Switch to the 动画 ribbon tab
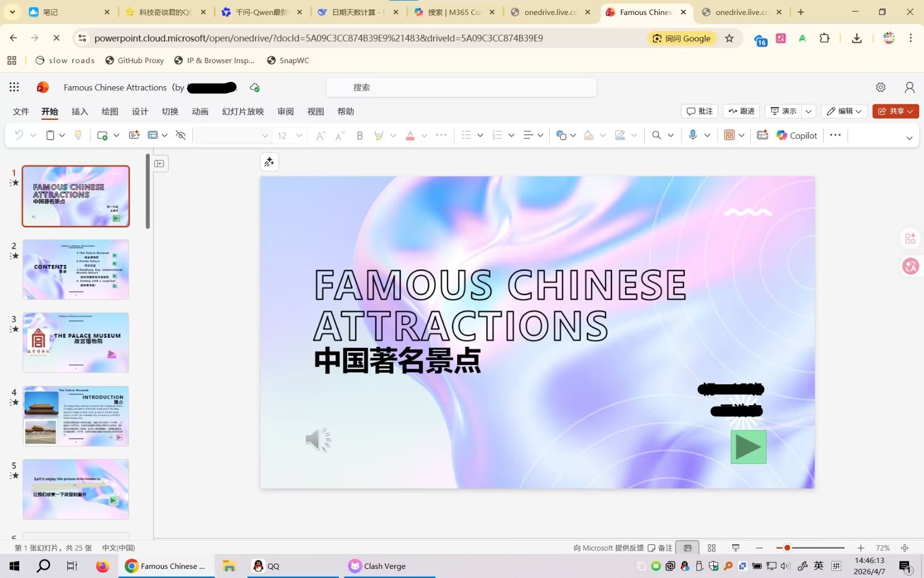Screen dimensions: 924x578 coord(200,111)
